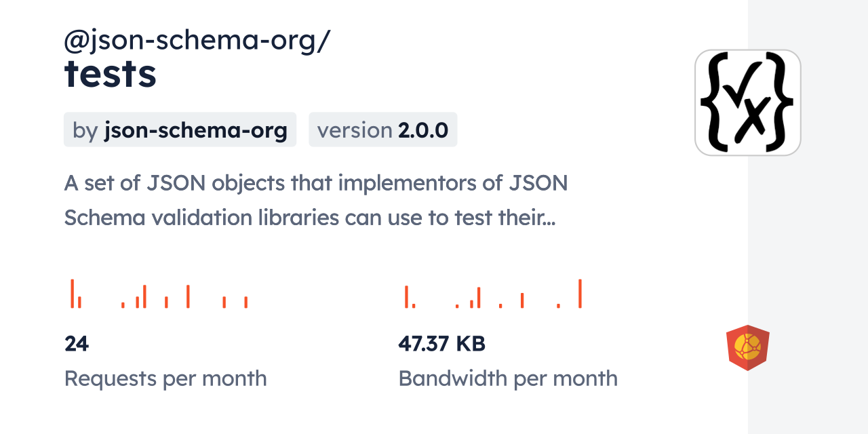Click the description line starting "A set of JSON"
The image size is (868, 434).
click(315, 183)
